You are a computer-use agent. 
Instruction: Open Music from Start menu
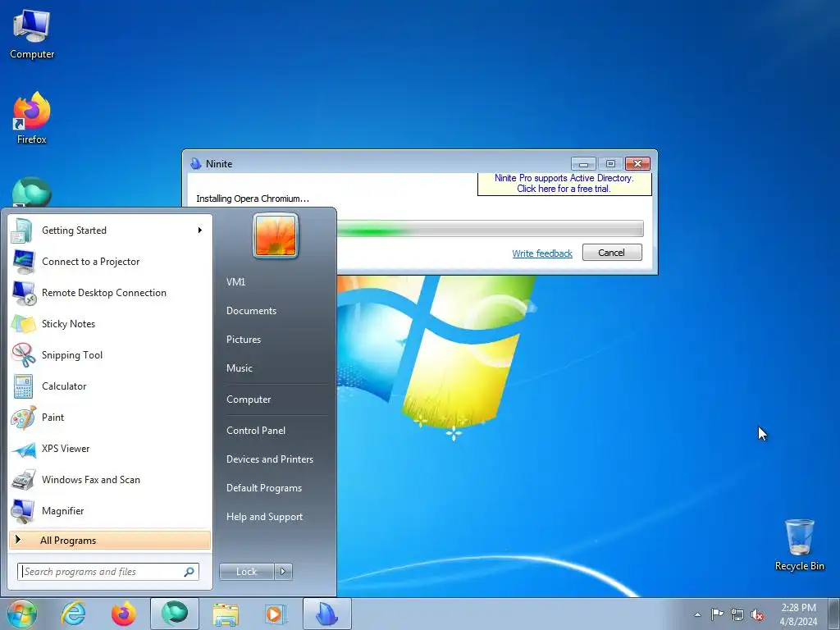pos(239,368)
